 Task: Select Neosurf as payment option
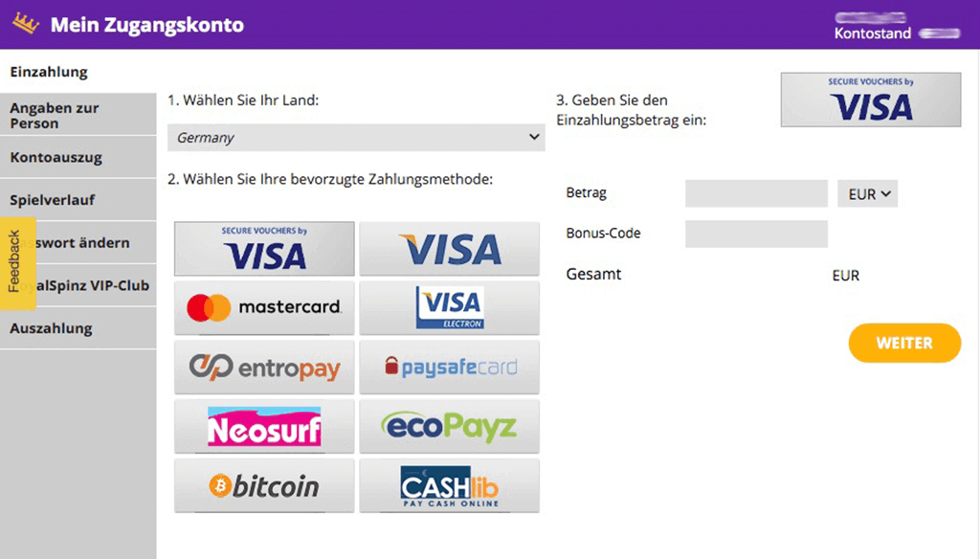click(x=263, y=427)
